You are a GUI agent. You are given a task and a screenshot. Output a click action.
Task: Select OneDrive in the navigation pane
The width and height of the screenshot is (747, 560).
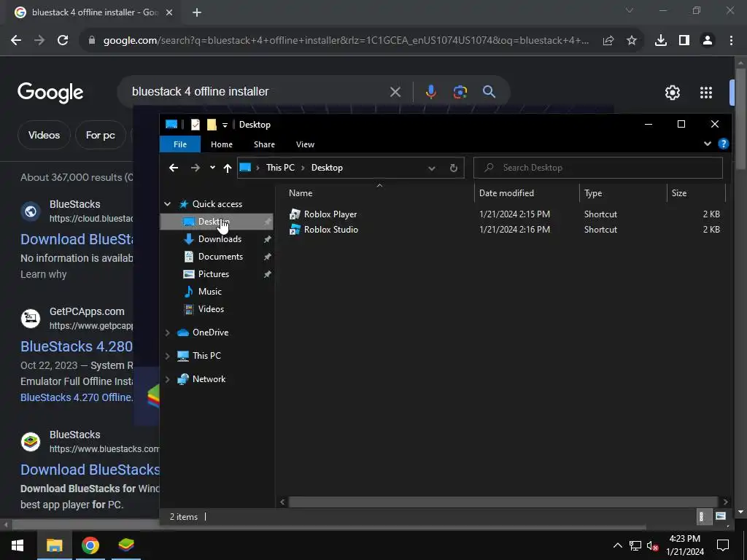[x=210, y=332]
